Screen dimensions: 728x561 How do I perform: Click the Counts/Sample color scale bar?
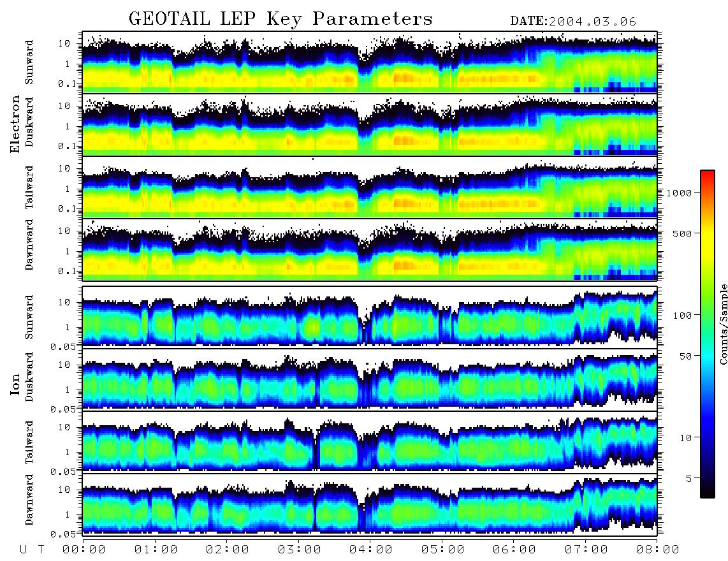point(708,334)
